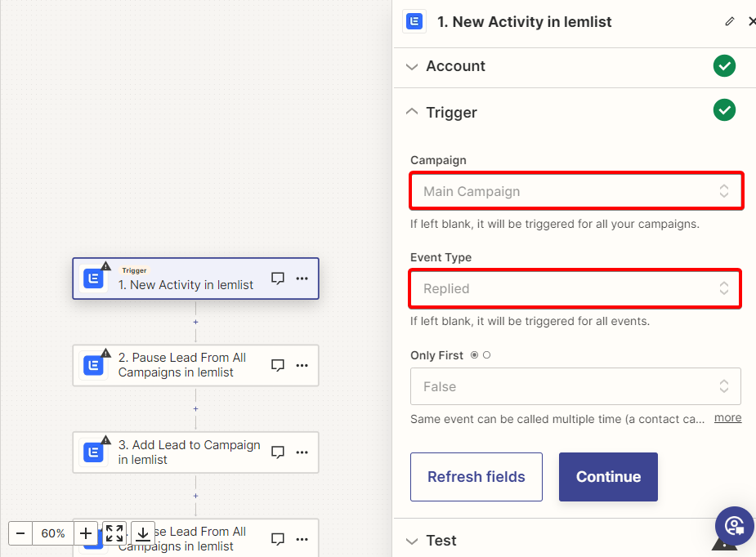Fit workflow to view icon

(114, 533)
